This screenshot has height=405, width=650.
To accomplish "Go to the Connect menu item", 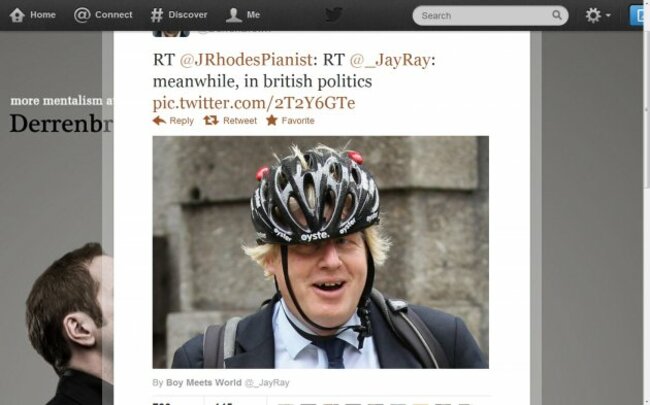I will coord(103,15).
